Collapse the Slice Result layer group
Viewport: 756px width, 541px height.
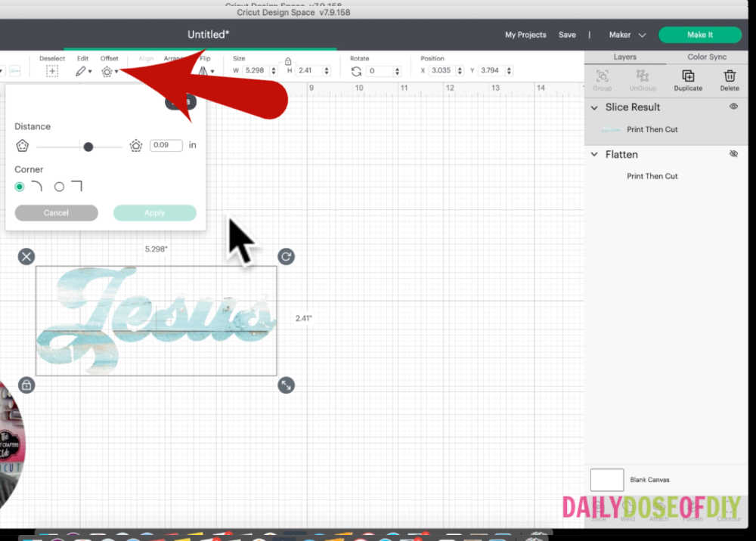point(595,107)
